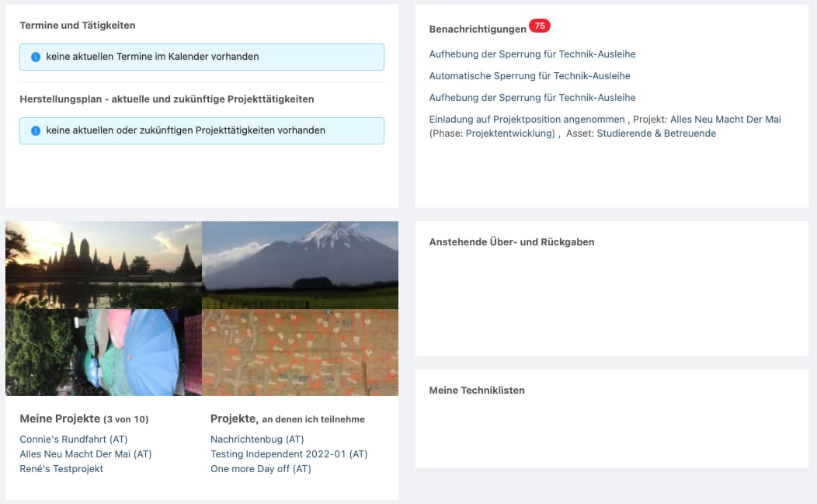Image resolution: width=817 pixels, height=504 pixels.
Task: Open the snow-capped mountain project image
Action: tap(300, 265)
